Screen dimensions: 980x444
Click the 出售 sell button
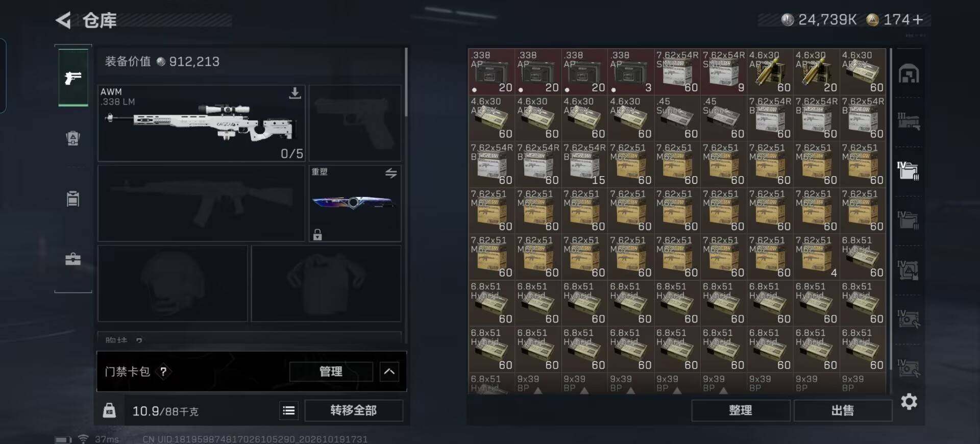pos(843,410)
